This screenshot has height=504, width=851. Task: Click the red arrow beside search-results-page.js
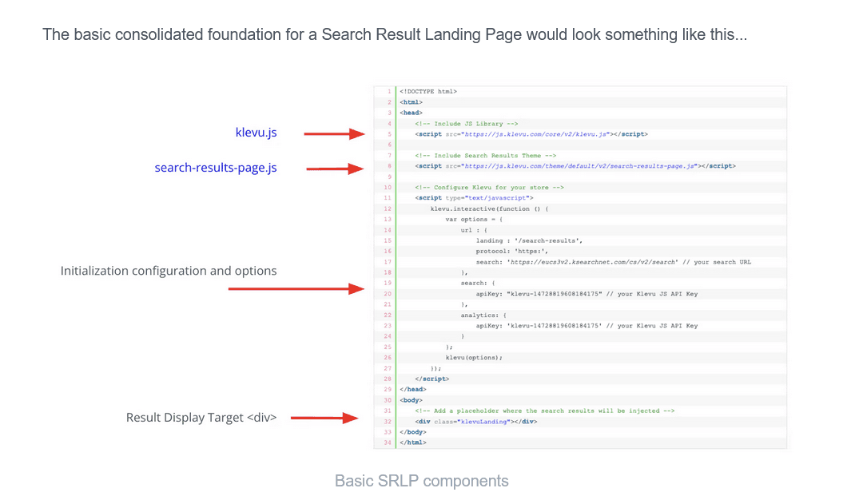(x=335, y=169)
